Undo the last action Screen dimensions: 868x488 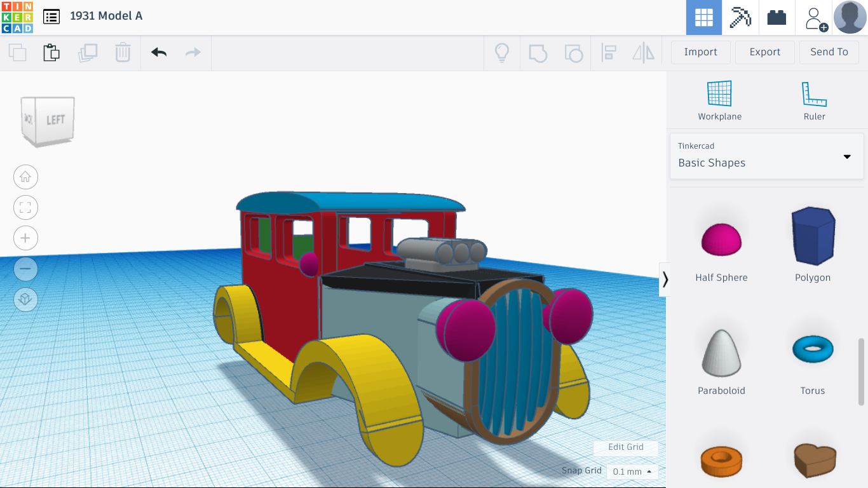pyautogui.click(x=157, y=53)
